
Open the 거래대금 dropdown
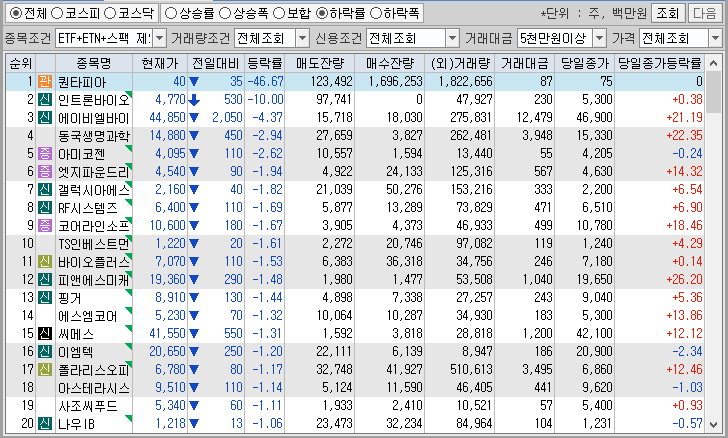[600, 38]
